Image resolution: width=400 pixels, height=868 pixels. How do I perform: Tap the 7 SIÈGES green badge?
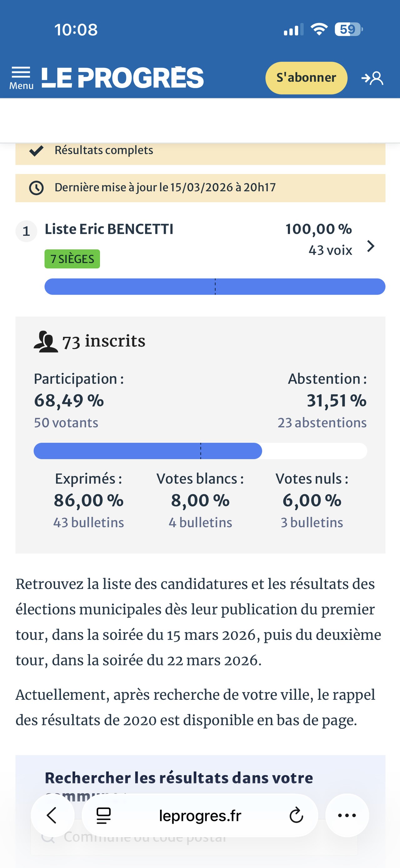72,259
